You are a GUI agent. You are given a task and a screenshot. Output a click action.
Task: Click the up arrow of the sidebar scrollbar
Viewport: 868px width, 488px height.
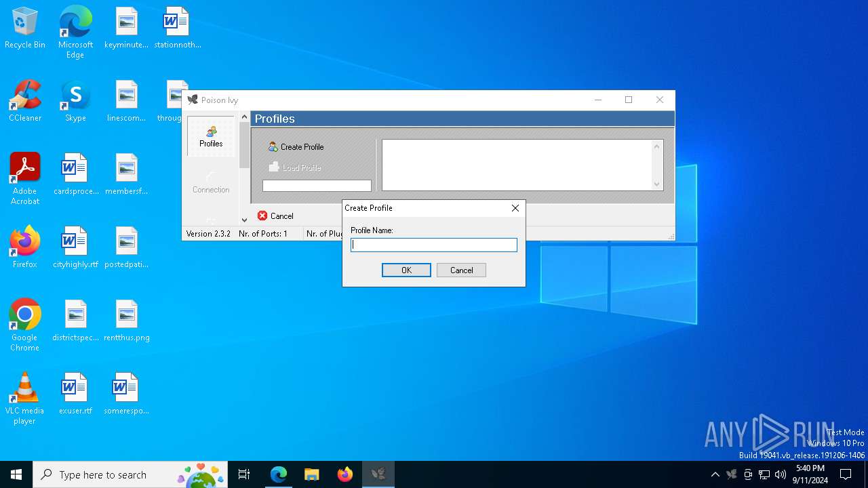(244, 117)
